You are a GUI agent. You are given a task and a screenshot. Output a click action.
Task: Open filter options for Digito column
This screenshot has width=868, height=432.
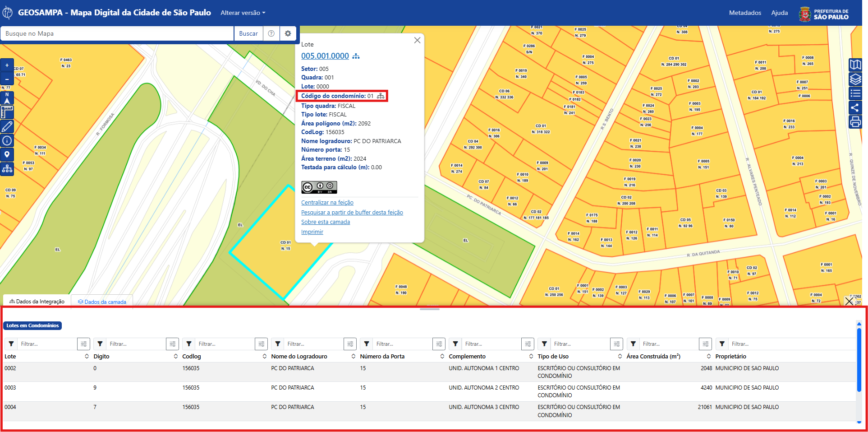[173, 344]
